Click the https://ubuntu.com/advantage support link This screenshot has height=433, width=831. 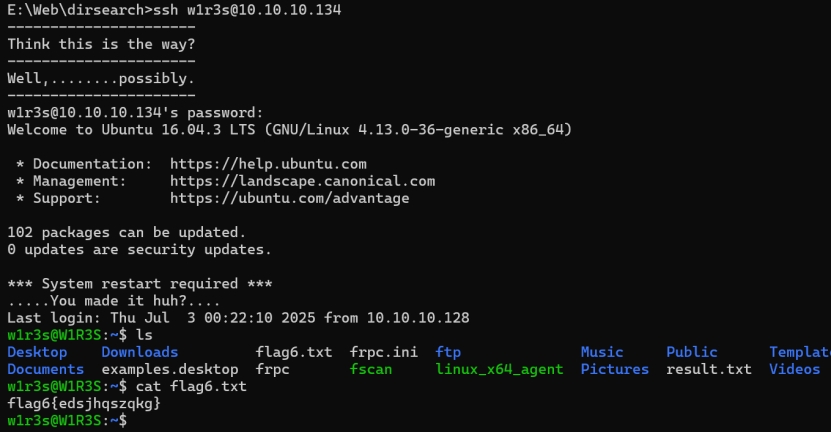(289, 198)
